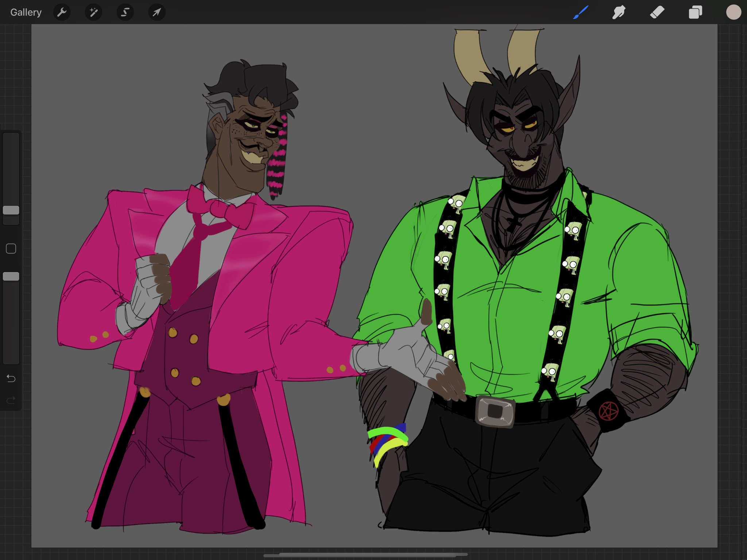The height and width of the screenshot is (560, 747).
Task: Open the Actions menu wrench icon
Action: click(62, 12)
